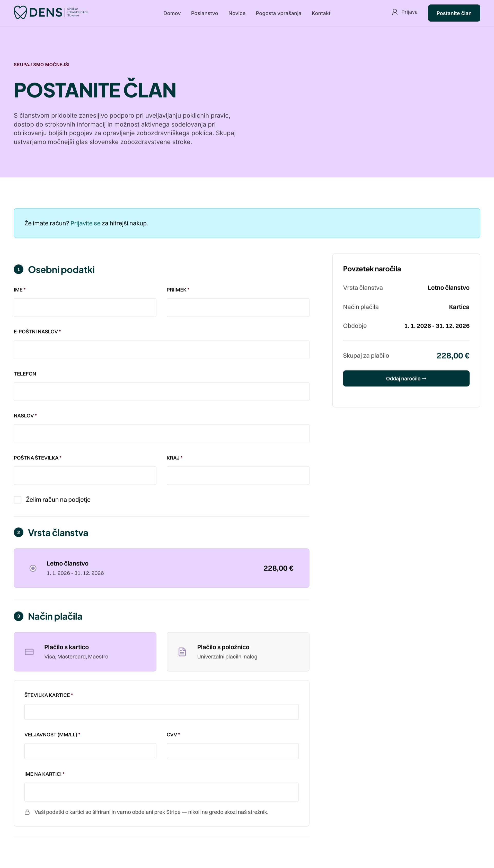Click the credit card icon in Plačilo s kartico

tap(29, 652)
